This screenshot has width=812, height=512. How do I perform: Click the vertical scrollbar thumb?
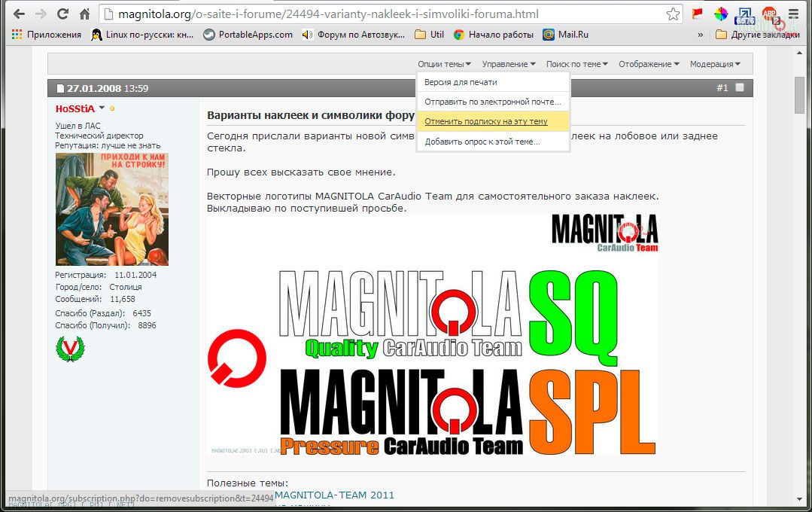pos(799,95)
